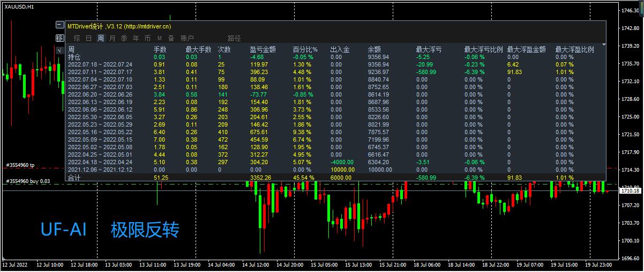
Task: Click the -580.99 floating loss in the 07.11 row
Action: click(x=426, y=71)
